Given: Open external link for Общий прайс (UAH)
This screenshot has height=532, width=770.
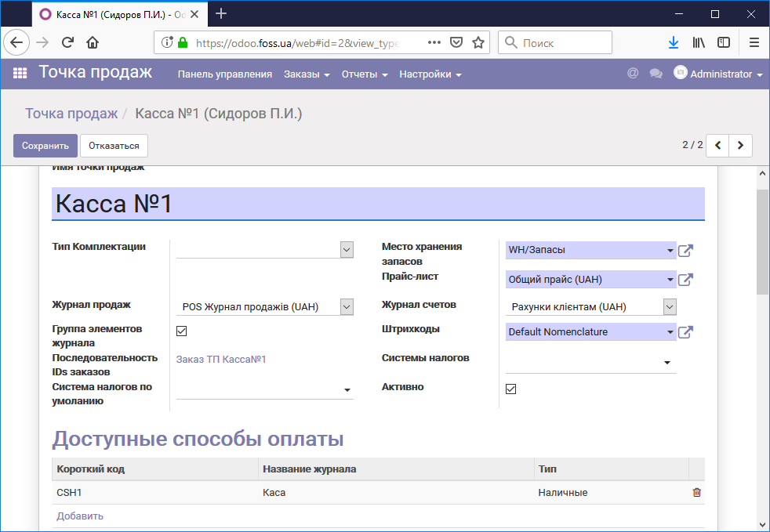Looking at the screenshot, I should 685,280.
